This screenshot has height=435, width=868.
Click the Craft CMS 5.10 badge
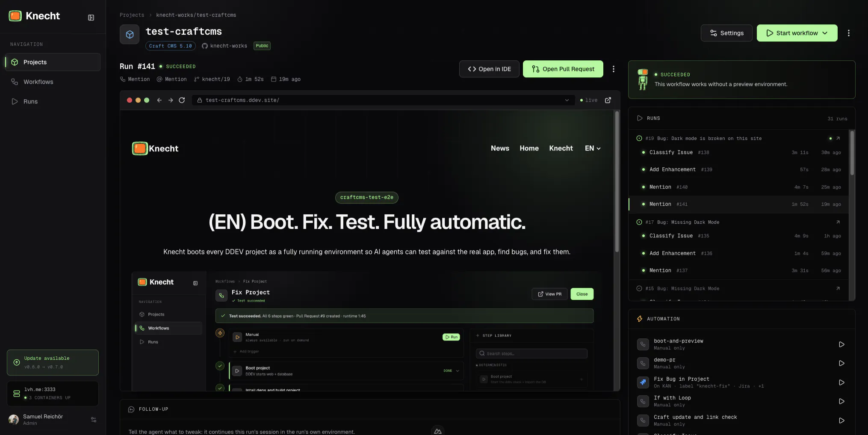[x=171, y=46]
